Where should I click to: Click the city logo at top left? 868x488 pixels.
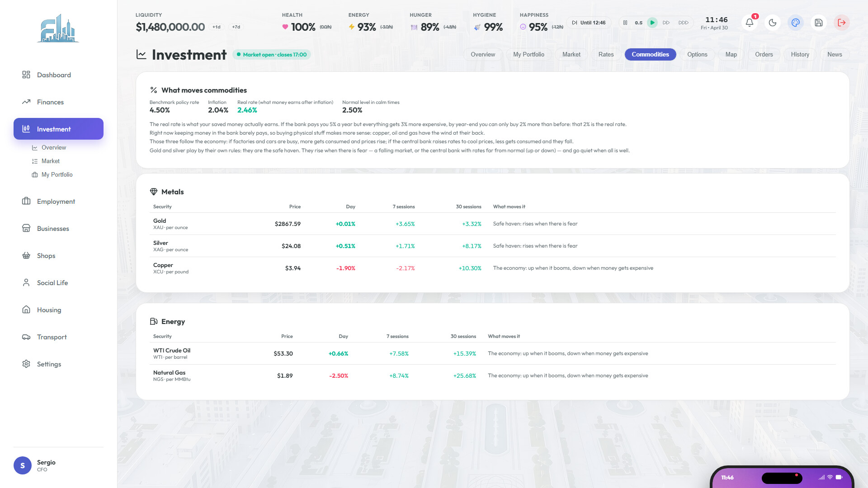click(x=58, y=28)
